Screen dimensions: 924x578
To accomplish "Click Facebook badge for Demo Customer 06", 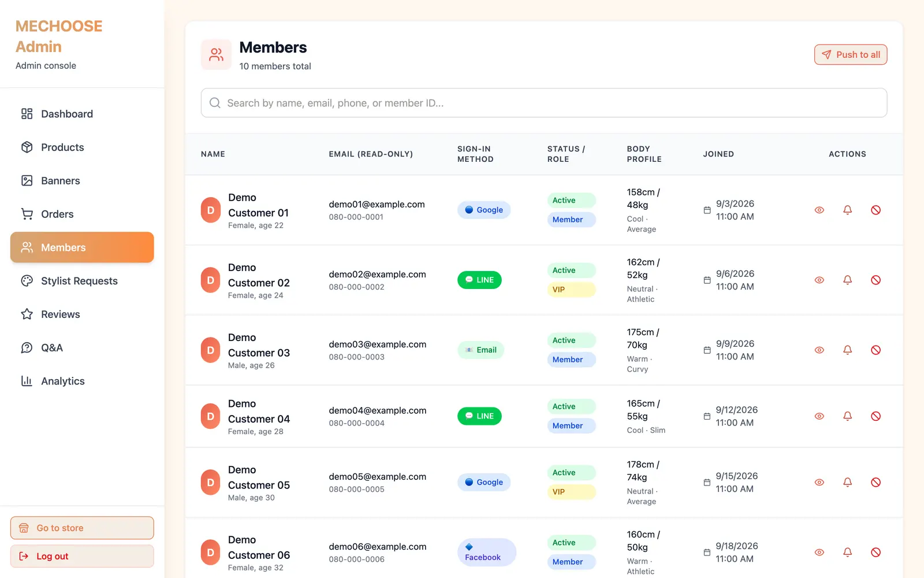I will (487, 552).
